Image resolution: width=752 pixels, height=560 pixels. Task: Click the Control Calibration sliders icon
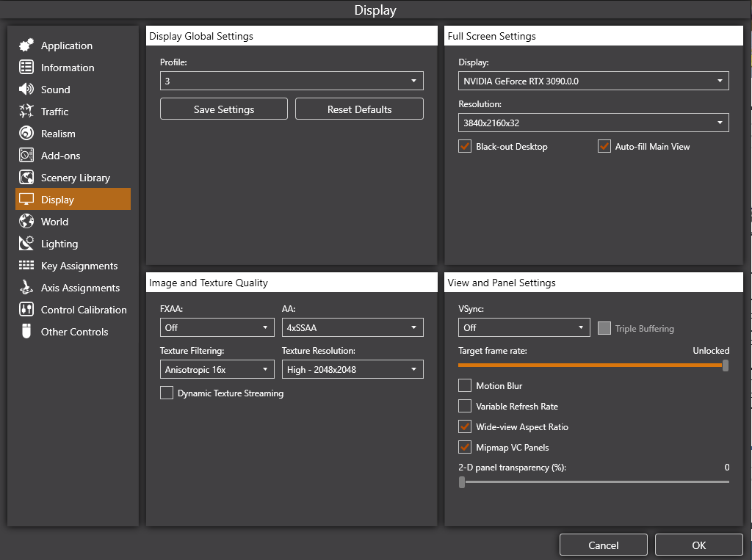26,309
